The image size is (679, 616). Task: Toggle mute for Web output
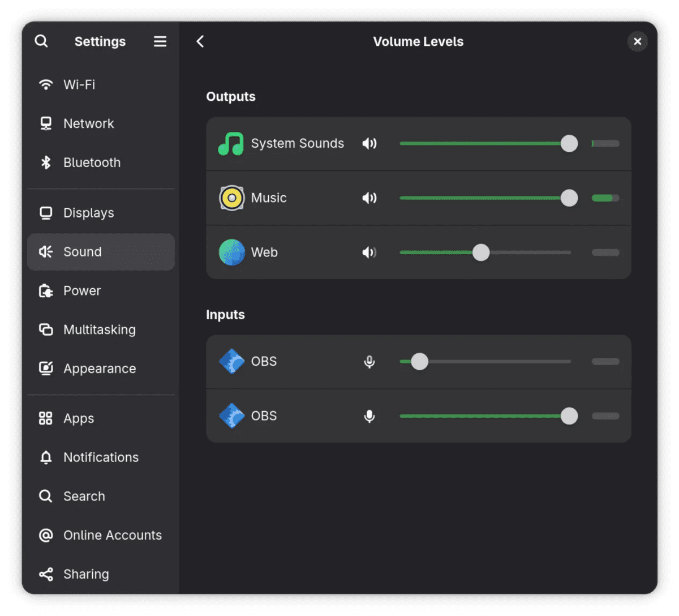click(369, 253)
